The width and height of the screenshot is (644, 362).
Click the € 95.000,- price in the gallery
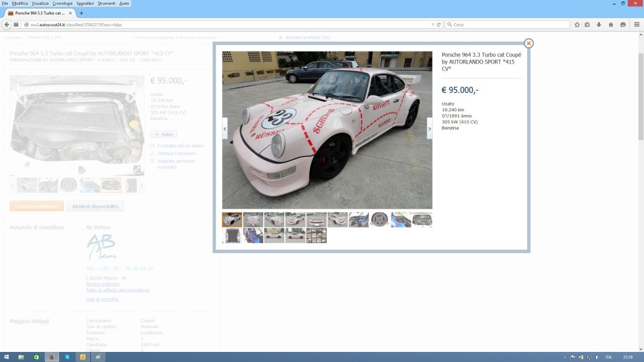(x=460, y=90)
